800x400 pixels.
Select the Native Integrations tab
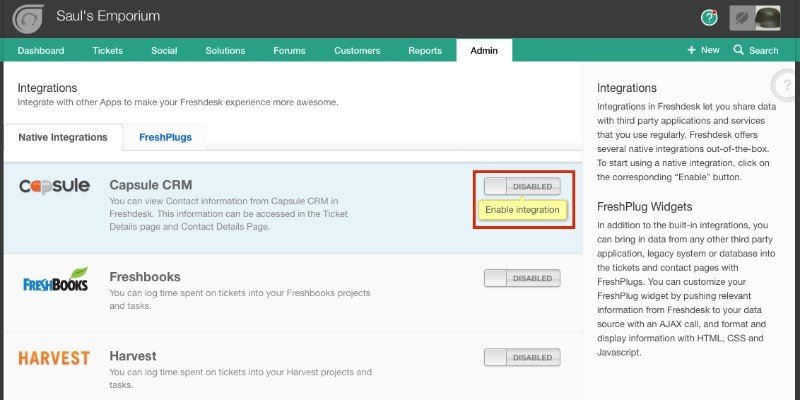click(x=63, y=137)
